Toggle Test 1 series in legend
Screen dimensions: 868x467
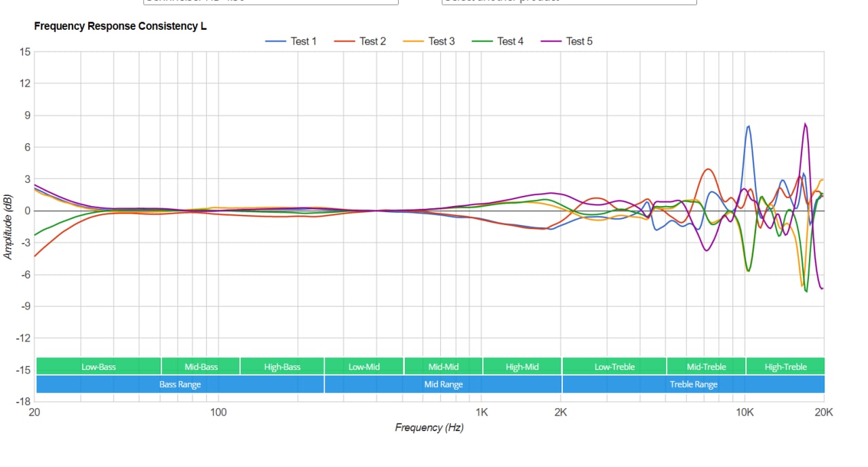point(291,41)
